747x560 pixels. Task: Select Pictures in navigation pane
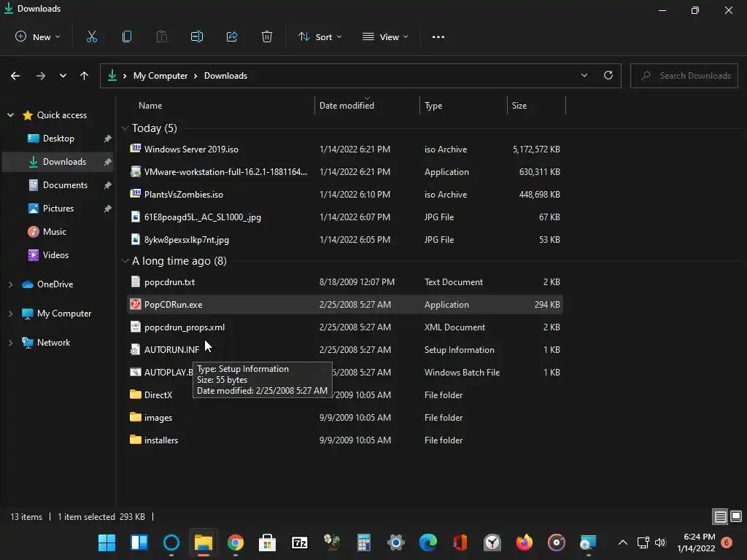point(58,209)
